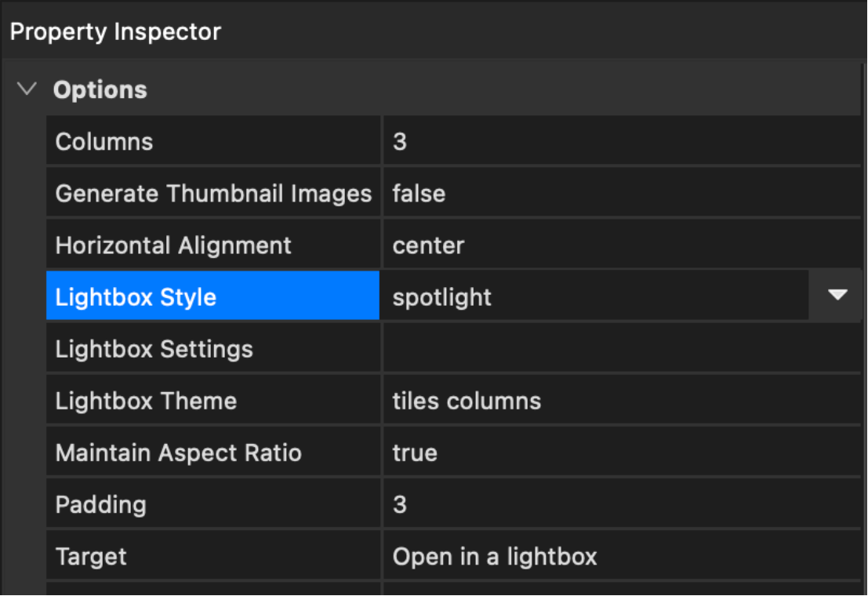Toggle the Maintain Aspect Ratio true value
The image size is (868, 596).
(x=619, y=452)
